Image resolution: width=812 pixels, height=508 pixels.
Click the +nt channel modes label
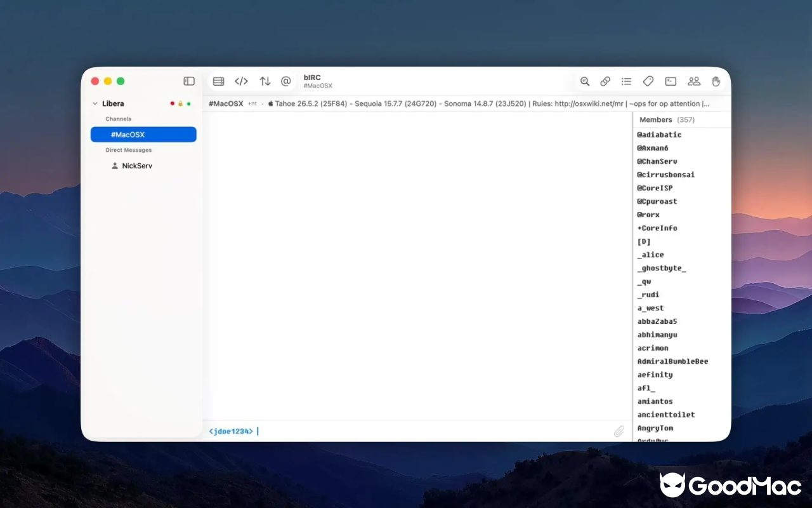[x=252, y=104]
